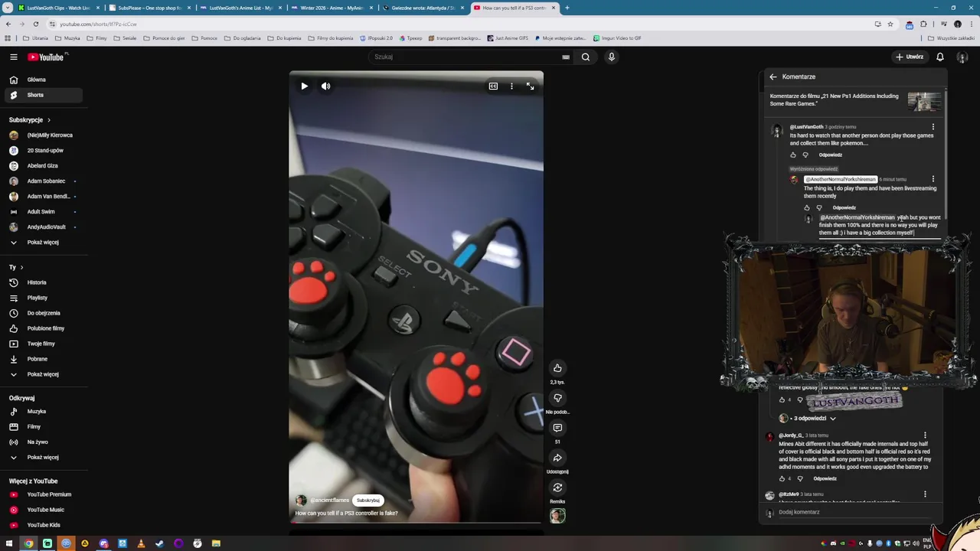Image resolution: width=980 pixels, height=551 pixels.
Task: Open the Adam Sobaniec subscription
Action: pyautogui.click(x=44, y=181)
